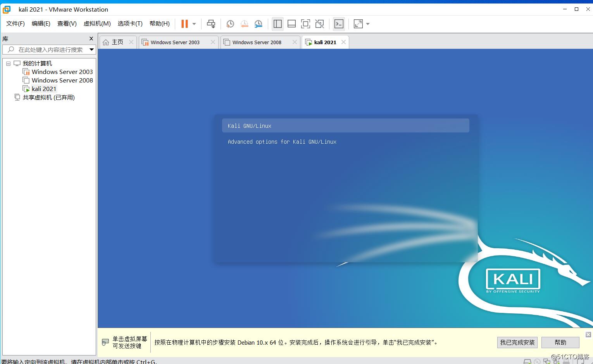Send Ctrl+Alt+Del to the VM
593x364 pixels.
[211, 24]
